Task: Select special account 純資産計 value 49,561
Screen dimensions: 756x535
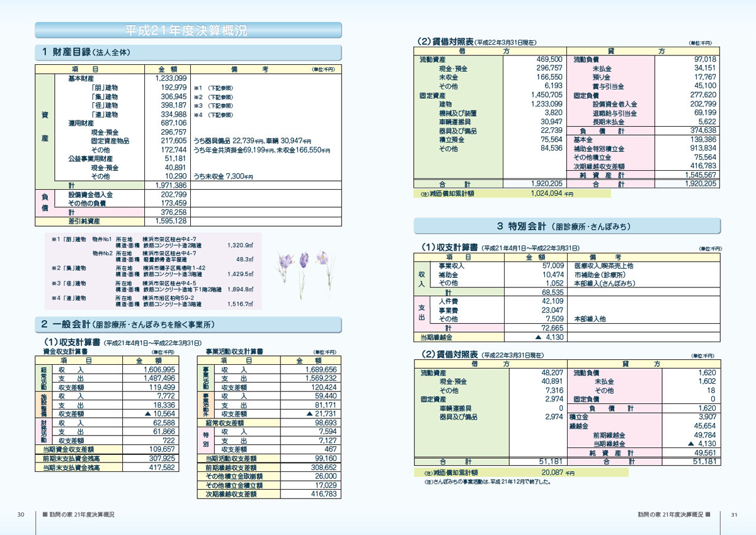Action: 705,453
